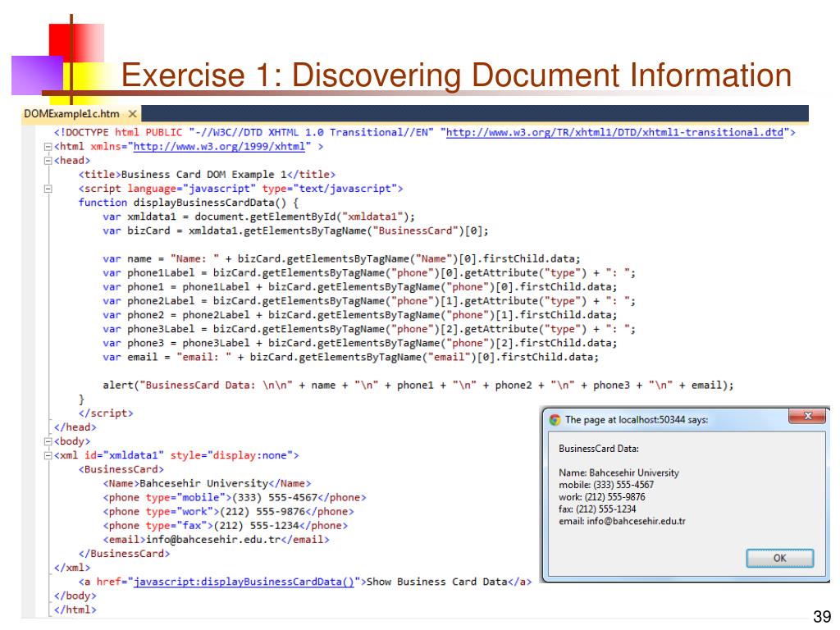Collapse the head element fold marker
Image resolution: width=840 pixels, height=630 pixels.
pyautogui.click(x=48, y=161)
